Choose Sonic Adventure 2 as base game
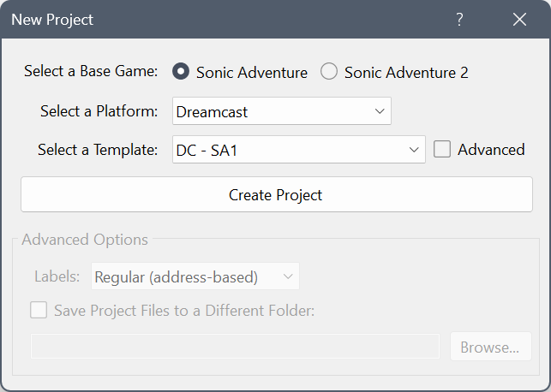 click(x=329, y=72)
